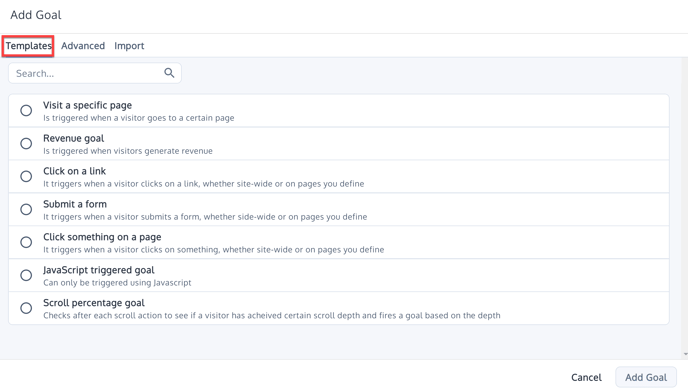The height and width of the screenshot is (392, 688).
Task: Click the Add Goal button
Action: click(x=646, y=378)
